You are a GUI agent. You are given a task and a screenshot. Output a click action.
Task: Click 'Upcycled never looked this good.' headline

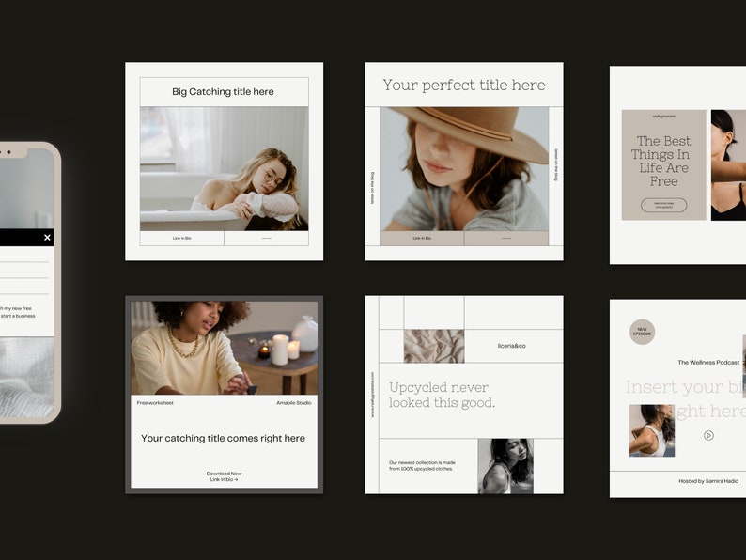(x=442, y=395)
